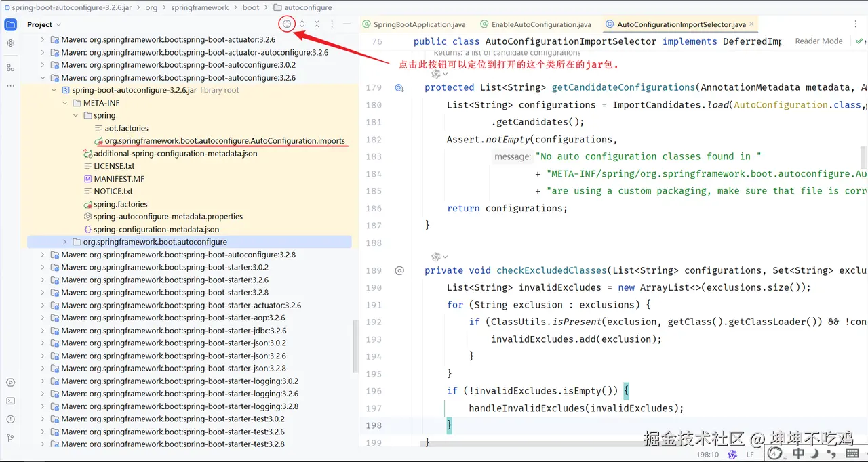
Task: Click org breadcrumb in navigation bar
Action: pos(151,7)
